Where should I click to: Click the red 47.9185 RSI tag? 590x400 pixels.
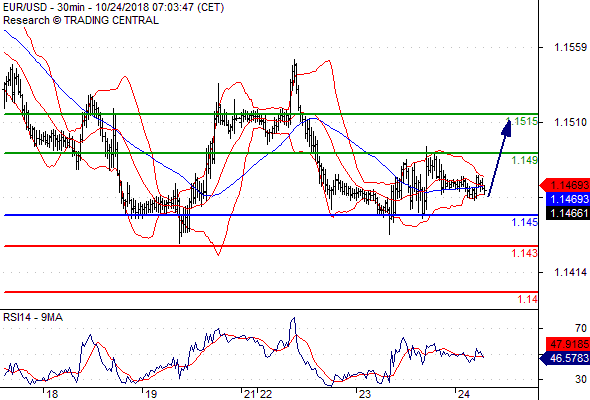(x=567, y=344)
